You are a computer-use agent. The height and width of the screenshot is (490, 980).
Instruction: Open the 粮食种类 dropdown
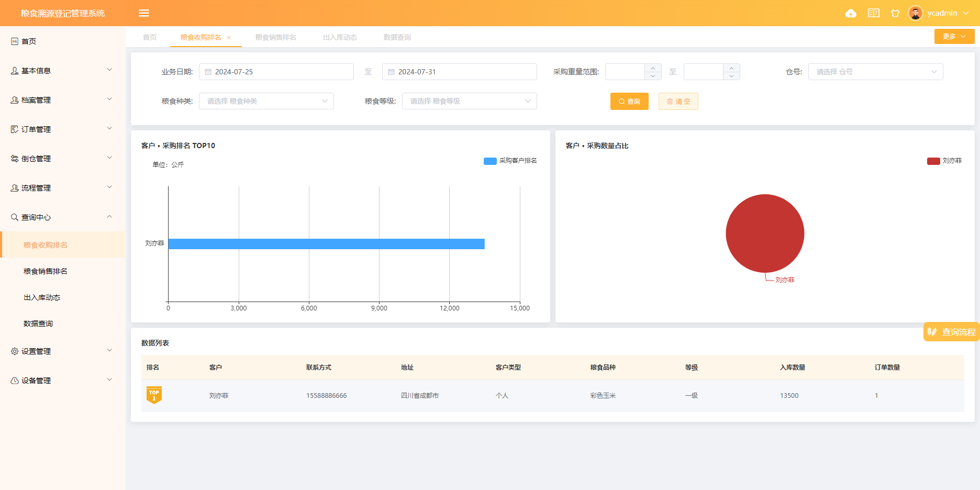pos(266,101)
